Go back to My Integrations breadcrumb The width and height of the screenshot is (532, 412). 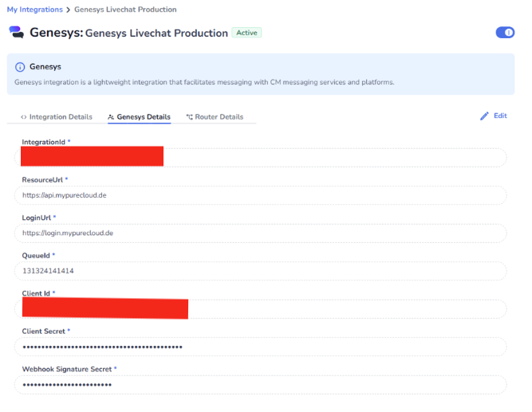point(34,10)
